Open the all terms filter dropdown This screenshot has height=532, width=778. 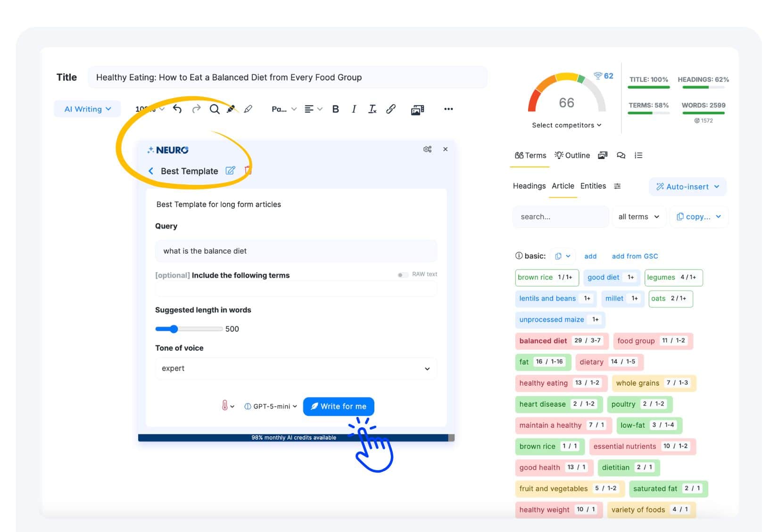pos(638,216)
